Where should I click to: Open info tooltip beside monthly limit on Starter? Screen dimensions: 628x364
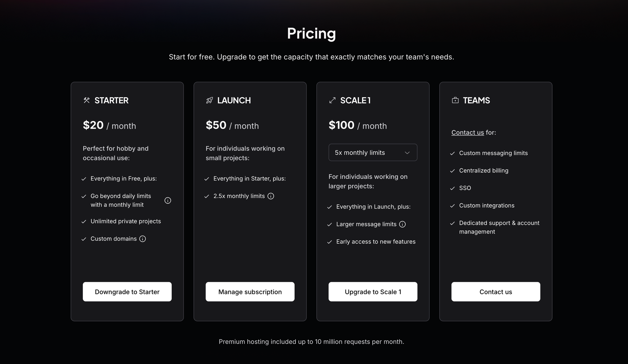tap(168, 200)
